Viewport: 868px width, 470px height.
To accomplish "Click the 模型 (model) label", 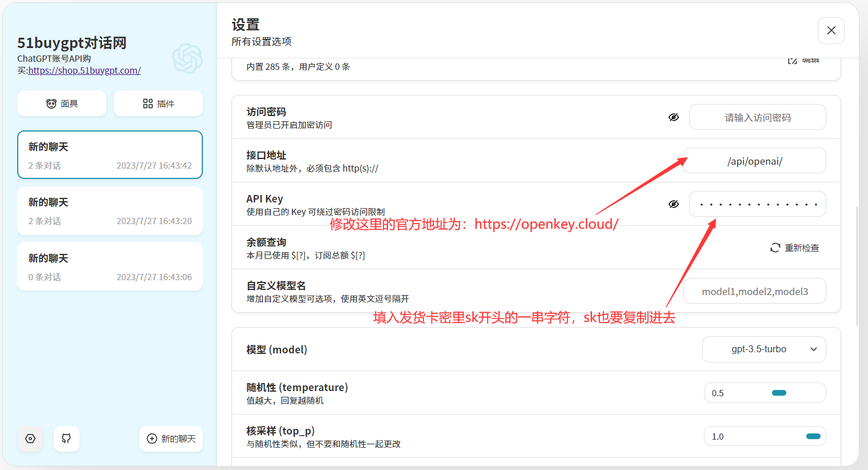I will pos(277,349).
